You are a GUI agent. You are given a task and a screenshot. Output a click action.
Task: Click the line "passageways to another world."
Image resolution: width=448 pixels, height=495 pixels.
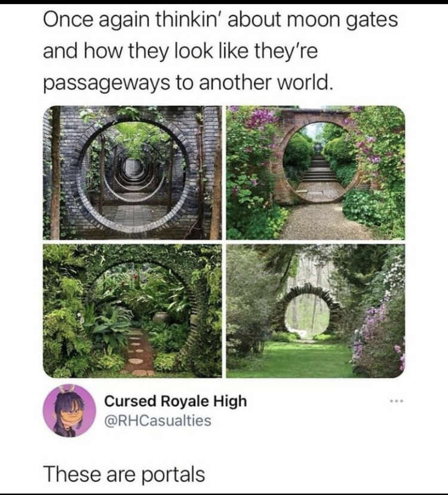(188, 83)
